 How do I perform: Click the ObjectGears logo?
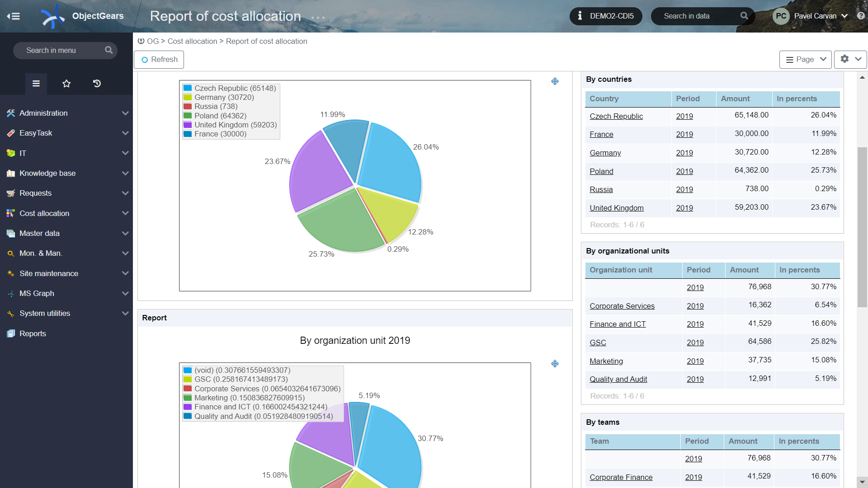click(53, 16)
